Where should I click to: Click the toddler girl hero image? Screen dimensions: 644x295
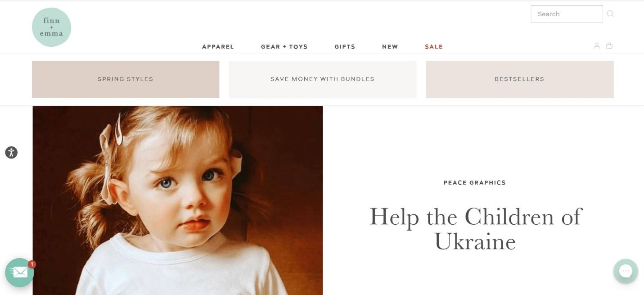click(x=178, y=200)
